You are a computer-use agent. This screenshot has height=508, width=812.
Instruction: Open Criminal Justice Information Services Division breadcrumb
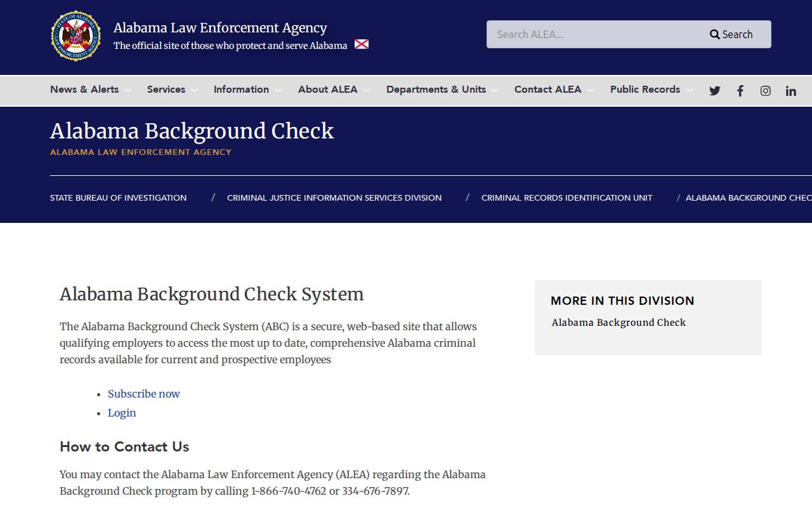click(x=334, y=197)
